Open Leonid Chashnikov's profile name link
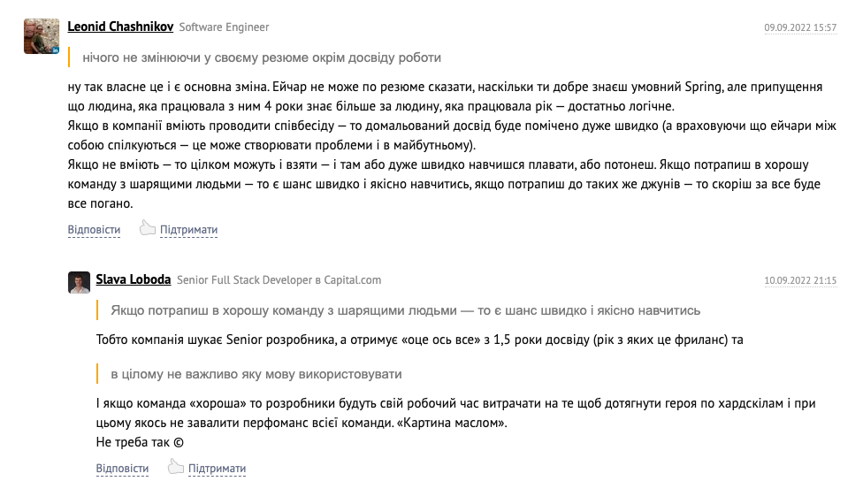Image resolution: width=863 pixels, height=504 pixels. (120, 27)
